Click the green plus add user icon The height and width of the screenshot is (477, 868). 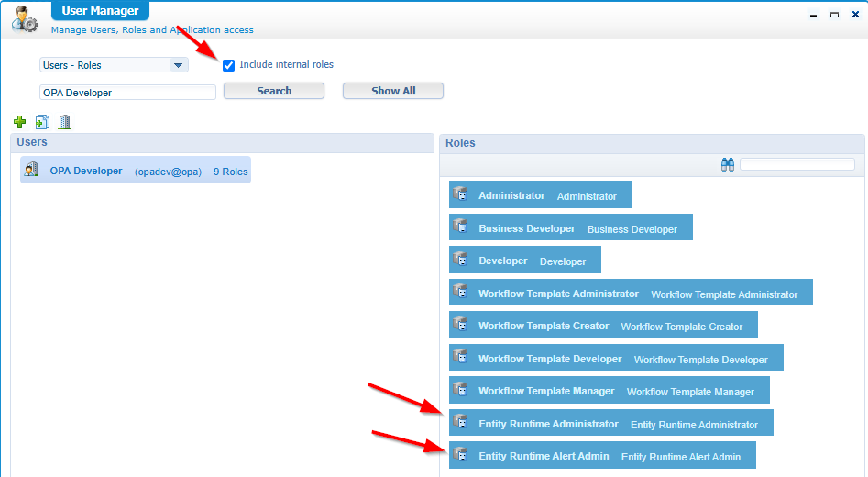20,122
